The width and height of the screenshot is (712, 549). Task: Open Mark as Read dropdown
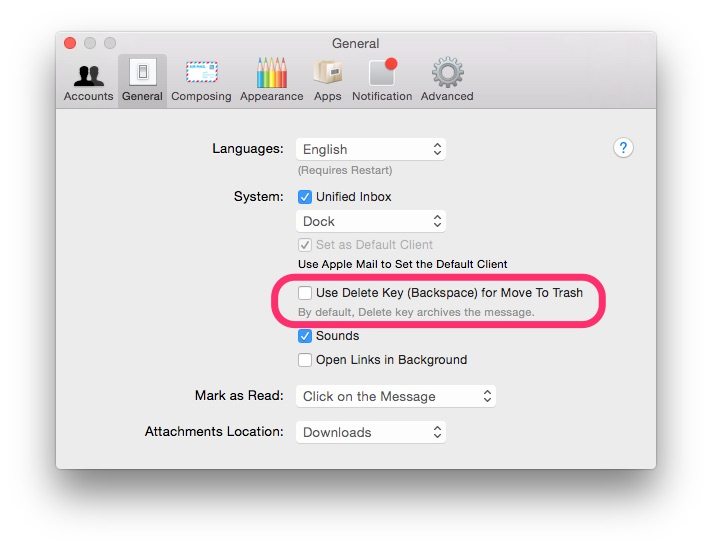click(396, 396)
